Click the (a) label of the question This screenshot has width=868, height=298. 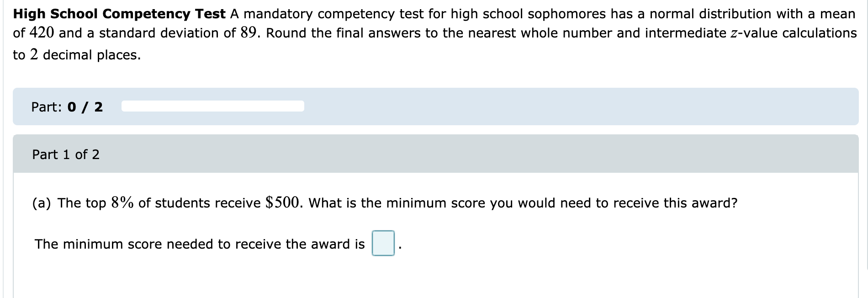40,202
